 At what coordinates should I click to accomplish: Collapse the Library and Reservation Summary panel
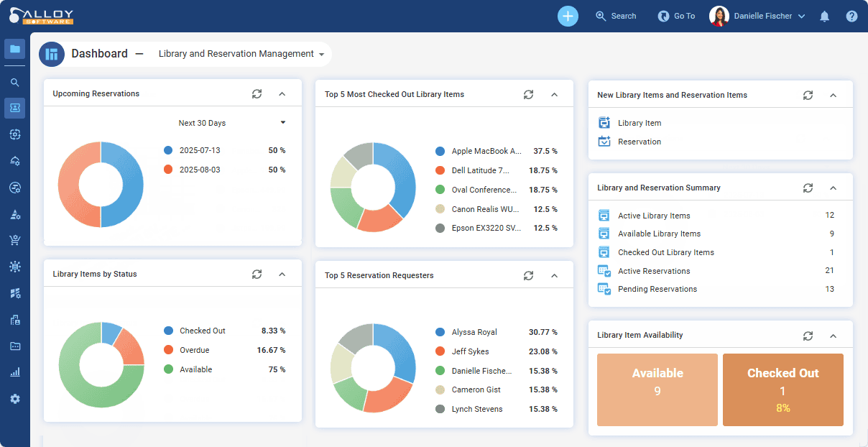tap(833, 188)
